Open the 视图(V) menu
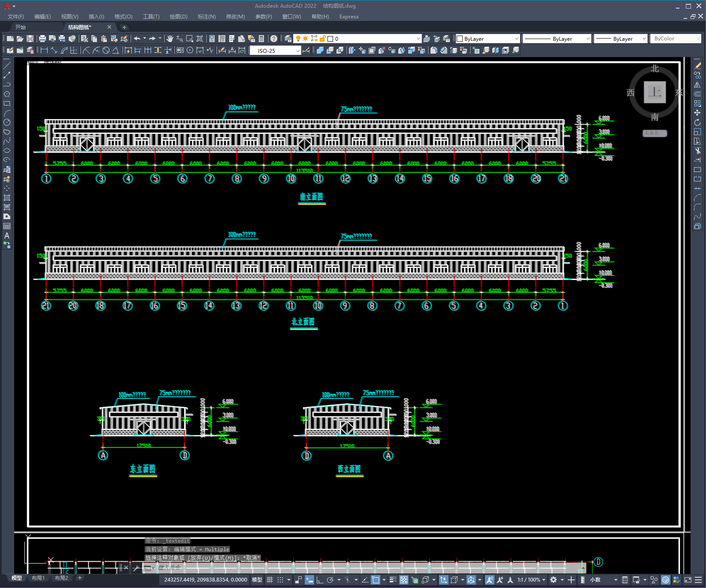The height and width of the screenshot is (588, 706). (70, 17)
